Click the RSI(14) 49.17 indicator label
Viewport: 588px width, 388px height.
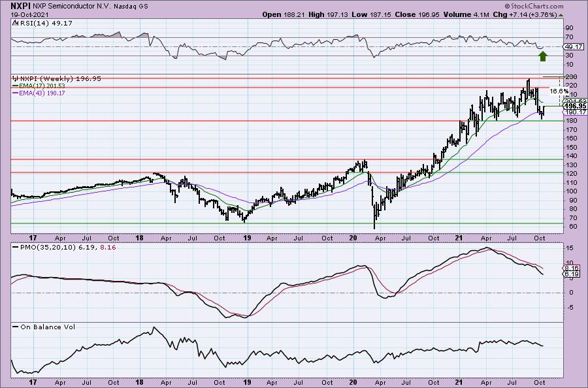(45, 23)
